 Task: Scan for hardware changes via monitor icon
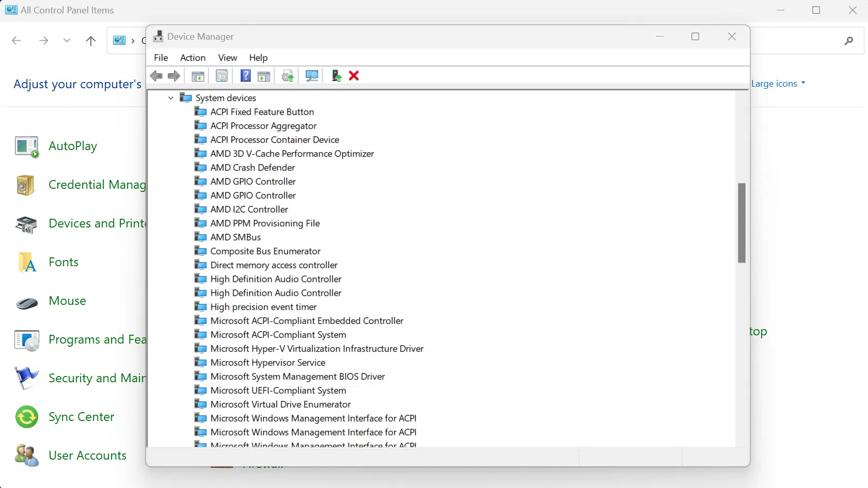(312, 76)
